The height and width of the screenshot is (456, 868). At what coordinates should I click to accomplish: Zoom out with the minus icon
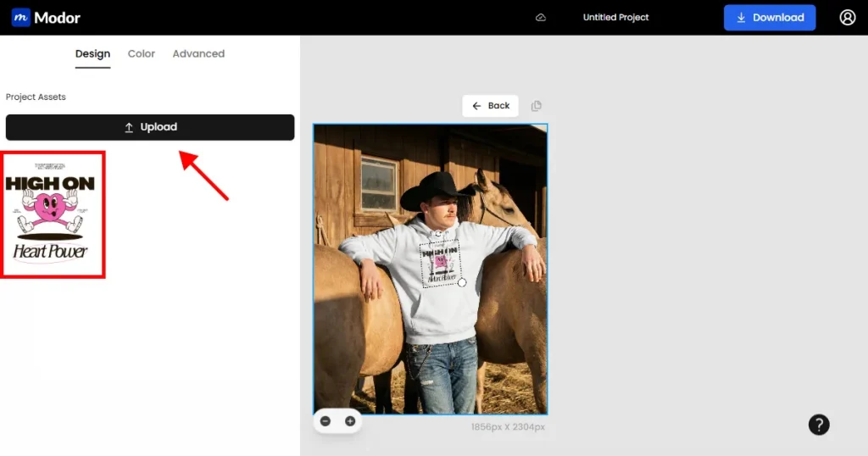(325, 421)
